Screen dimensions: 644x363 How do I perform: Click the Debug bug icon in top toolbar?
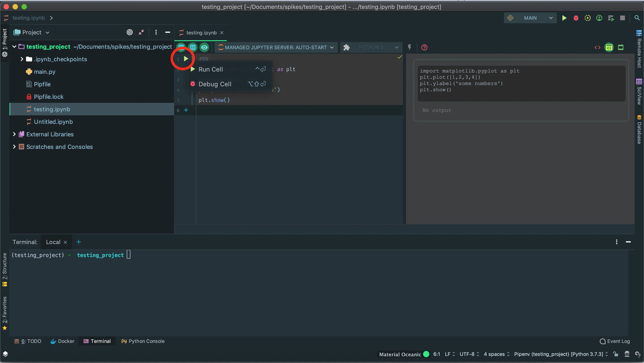576,18
